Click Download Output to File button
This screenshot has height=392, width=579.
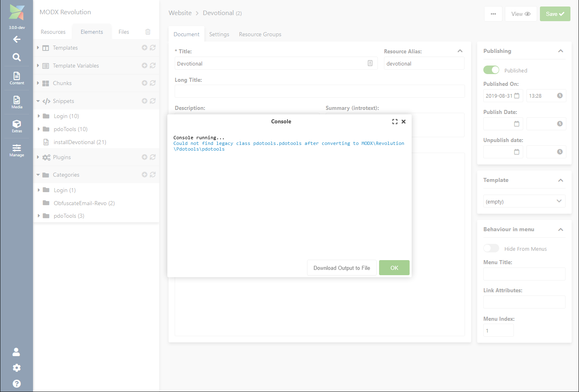click(x=342, y=267)
